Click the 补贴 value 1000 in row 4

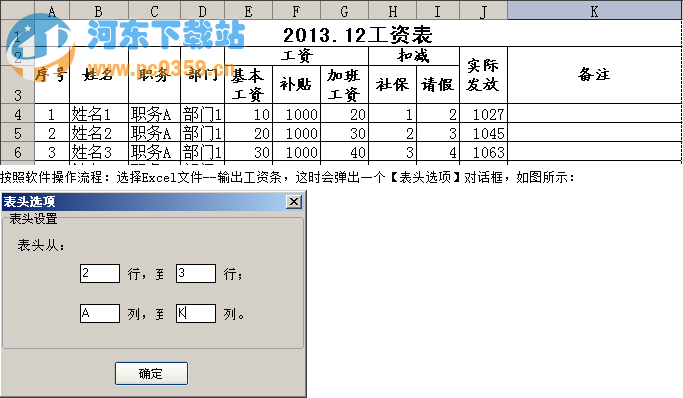coord(296,114)
